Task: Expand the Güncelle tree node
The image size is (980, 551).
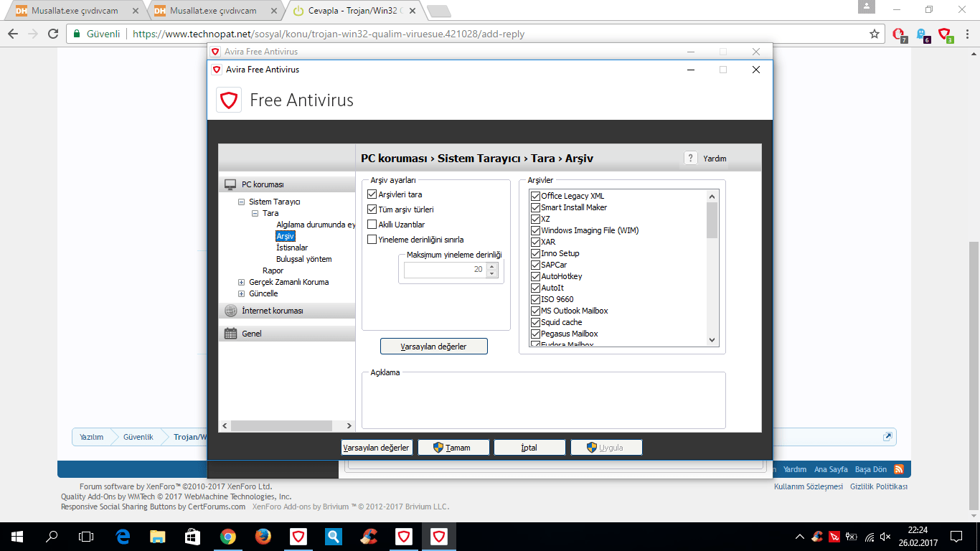Action: (242, 294)
